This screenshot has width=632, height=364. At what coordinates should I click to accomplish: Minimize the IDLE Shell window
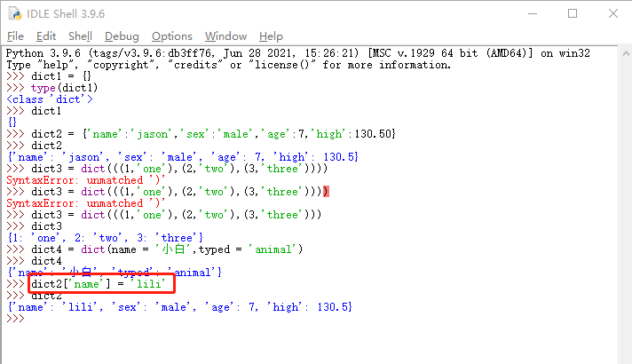pos(533,13)
